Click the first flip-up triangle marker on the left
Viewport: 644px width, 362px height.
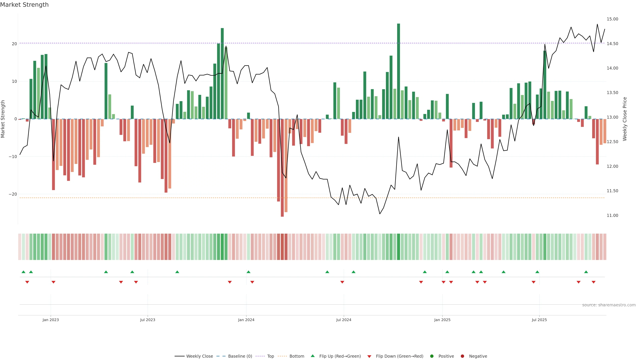pos(23,272)
